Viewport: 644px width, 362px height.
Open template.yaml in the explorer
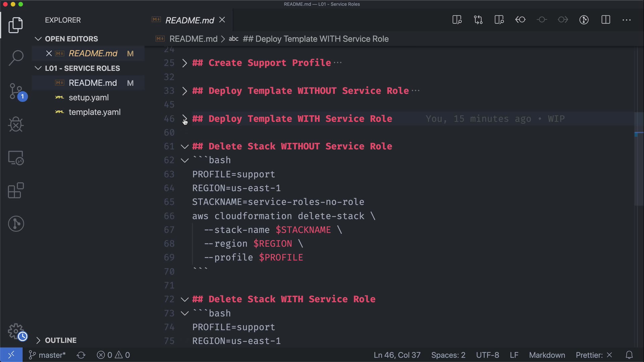click(x=95, y=112)
